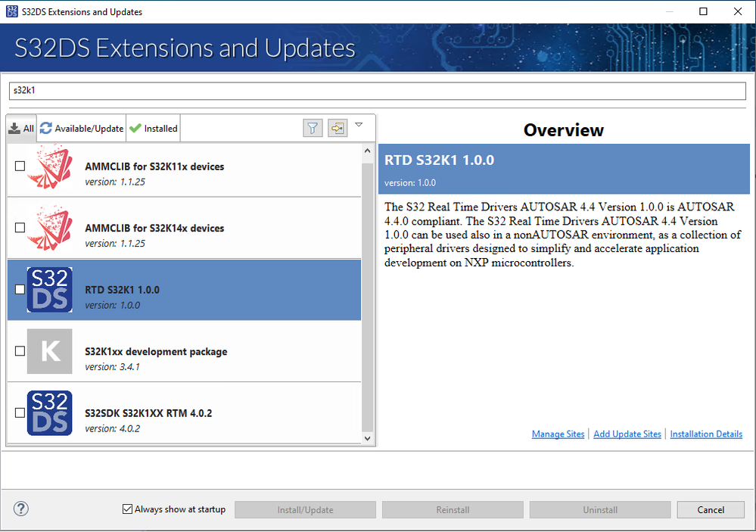This screenshot has width=756, height=532.
Task: Open the Installed tab
Action: [153, 128]
